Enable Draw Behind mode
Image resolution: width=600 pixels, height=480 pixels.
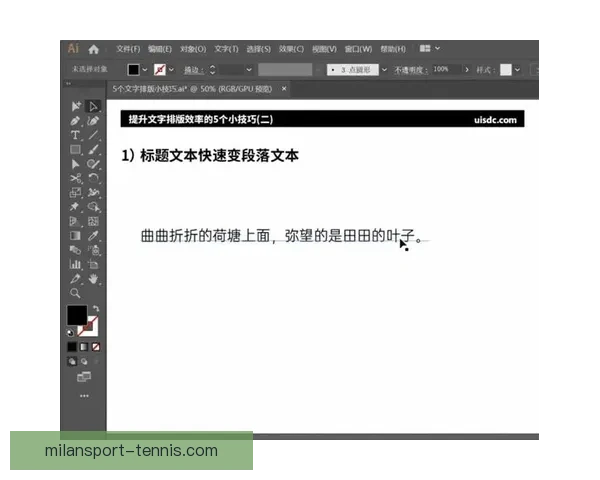pos(84,361)
